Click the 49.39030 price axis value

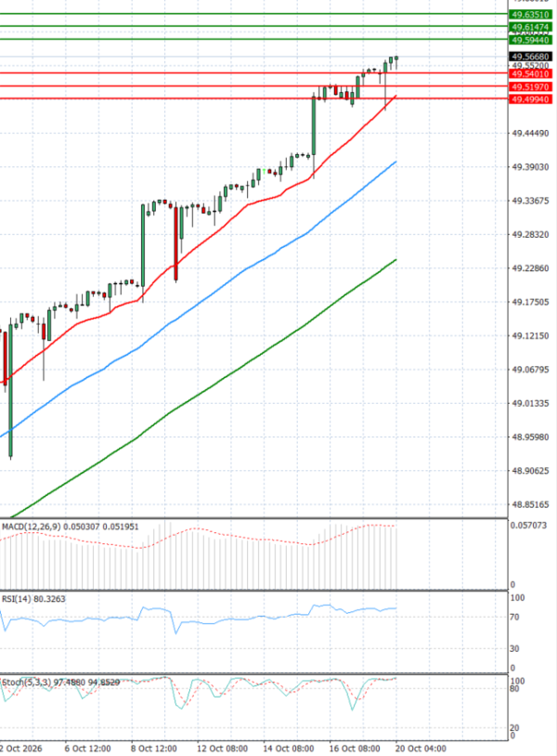[x=530, y=167]
